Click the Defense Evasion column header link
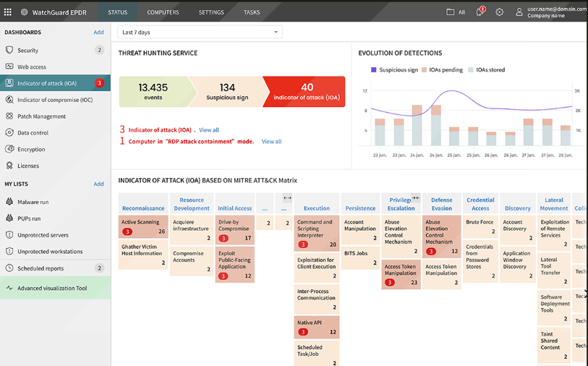Viewport: 588px width, 366px height. point(441,204)
